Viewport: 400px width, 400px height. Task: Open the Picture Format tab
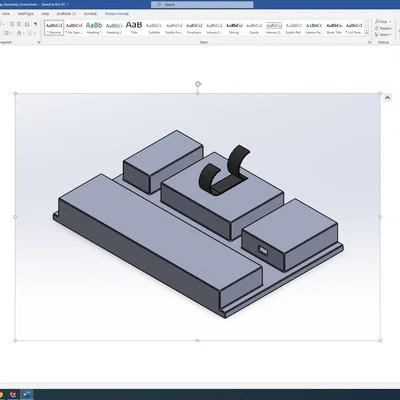pyautogui.click(x=117, y=14)
